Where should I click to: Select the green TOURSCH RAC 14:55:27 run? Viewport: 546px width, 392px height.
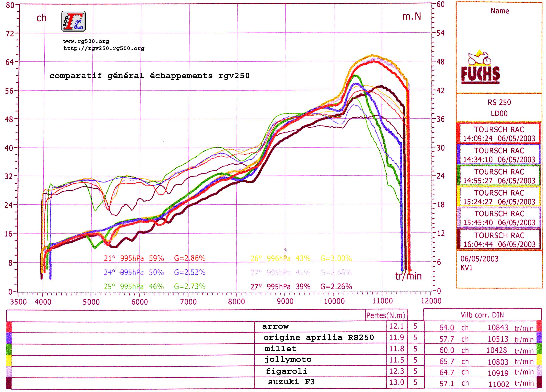coord(499,176)
